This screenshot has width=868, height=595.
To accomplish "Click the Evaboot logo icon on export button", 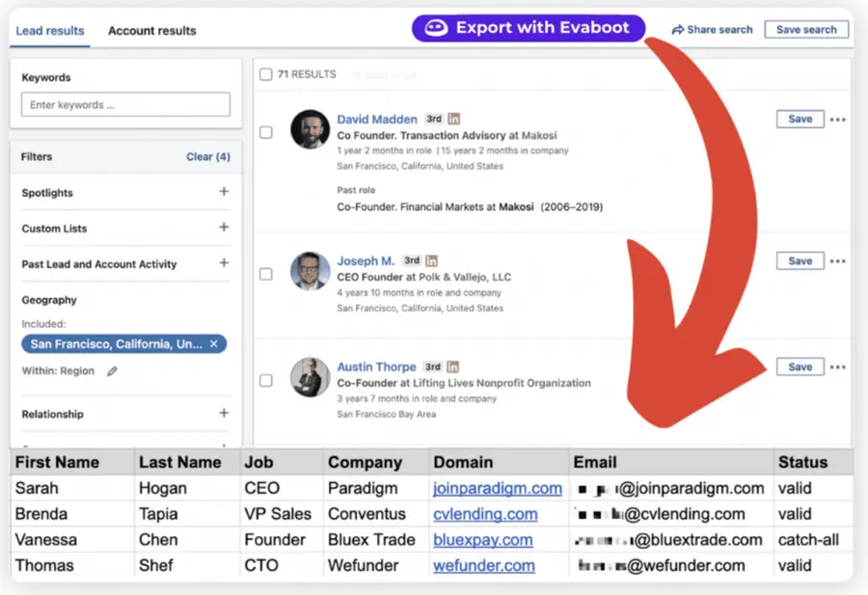I will coord(438,28).
